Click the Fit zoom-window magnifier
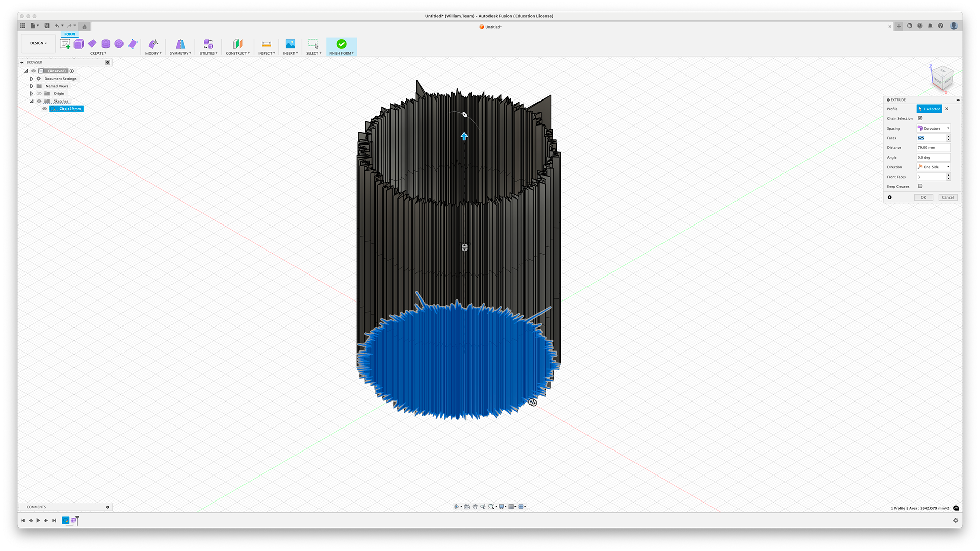This screenshot has width=980, height=551. click(491, 507)
